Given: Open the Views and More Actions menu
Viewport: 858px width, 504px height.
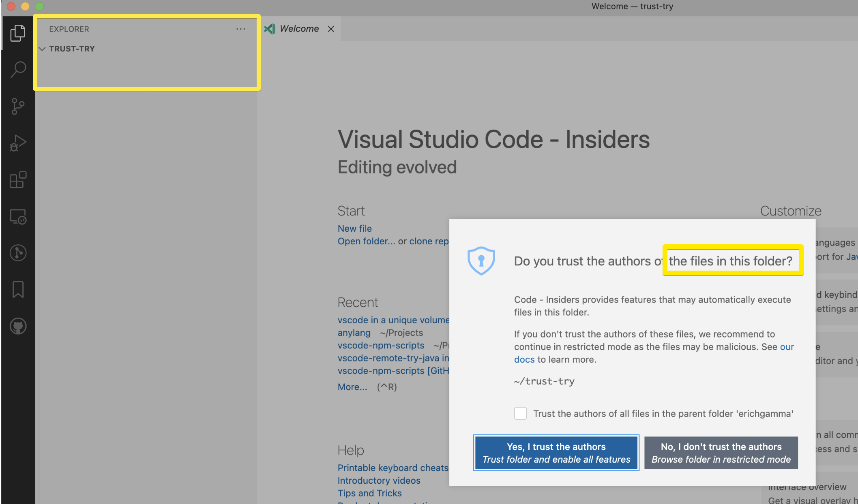Looking at the screenshot, I should point(240,29).
